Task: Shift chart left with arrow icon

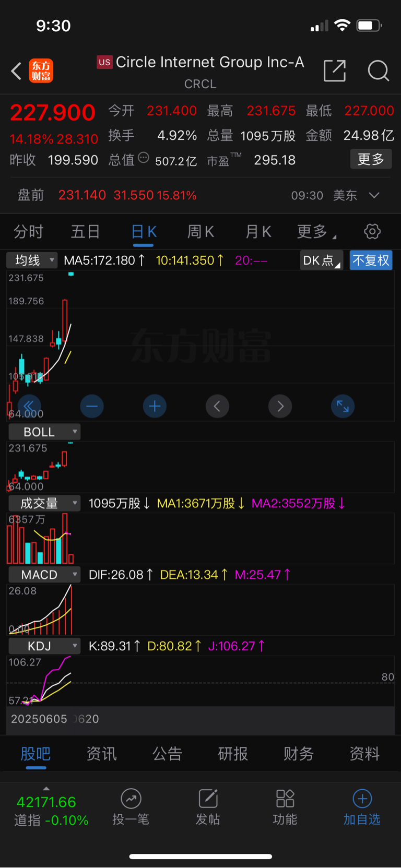Action: [x=217, y=406]
